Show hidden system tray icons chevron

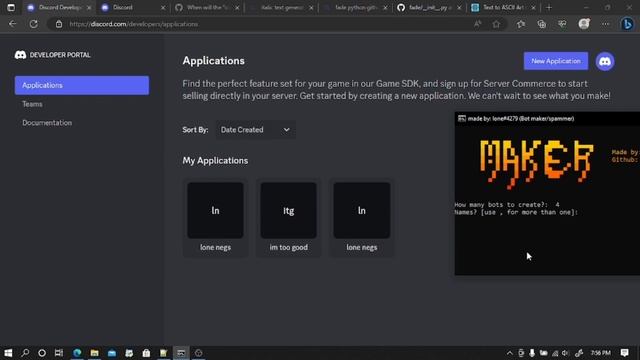(x=509, y=353)
